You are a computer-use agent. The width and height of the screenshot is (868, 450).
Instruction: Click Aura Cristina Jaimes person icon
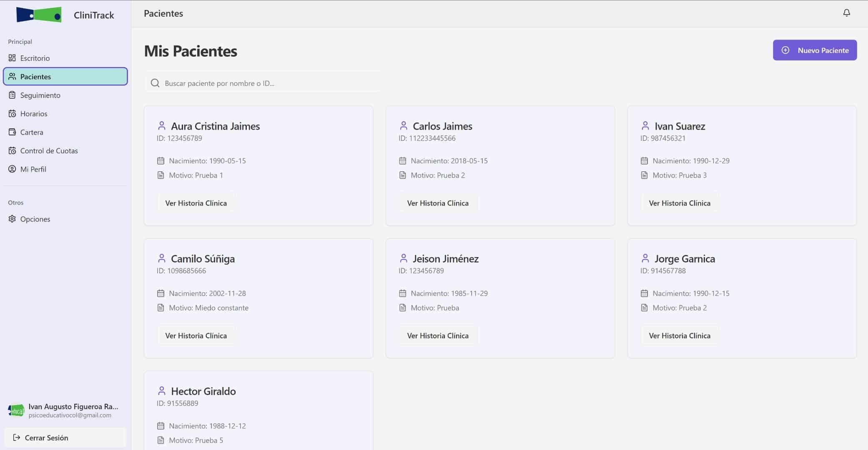tap(162, 126)
